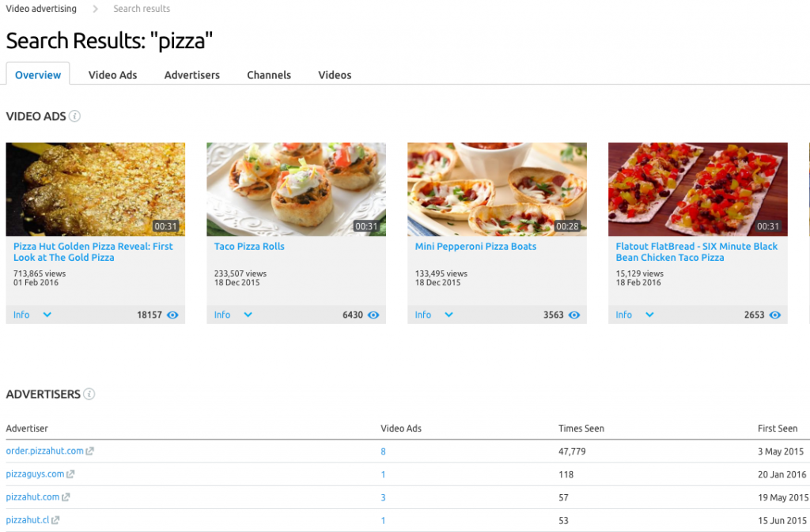
Task: Click Info link on Flatout FlatBread card
Action: point(623,315)
